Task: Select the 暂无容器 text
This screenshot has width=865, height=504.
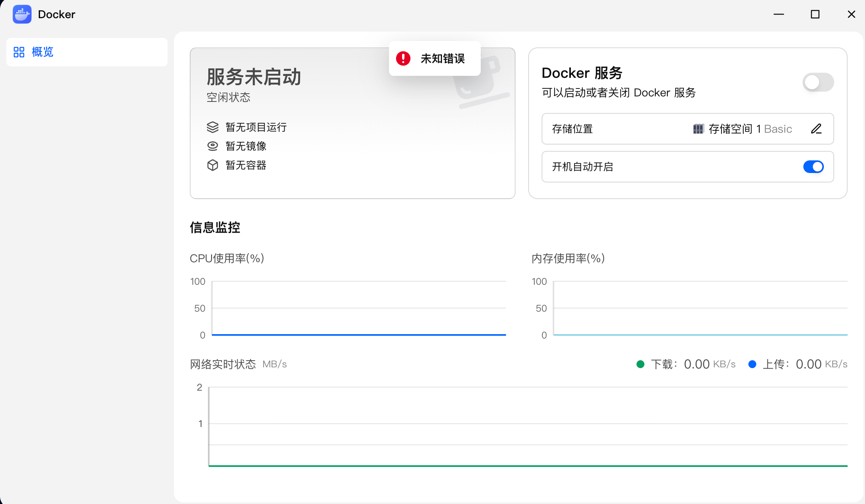Action: pos(246,165)
